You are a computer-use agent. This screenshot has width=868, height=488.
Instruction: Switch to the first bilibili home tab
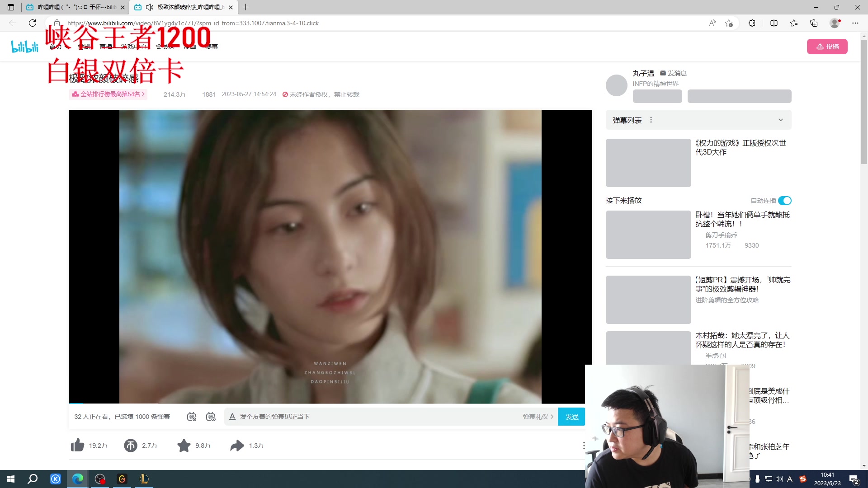[x=76, y=7]
